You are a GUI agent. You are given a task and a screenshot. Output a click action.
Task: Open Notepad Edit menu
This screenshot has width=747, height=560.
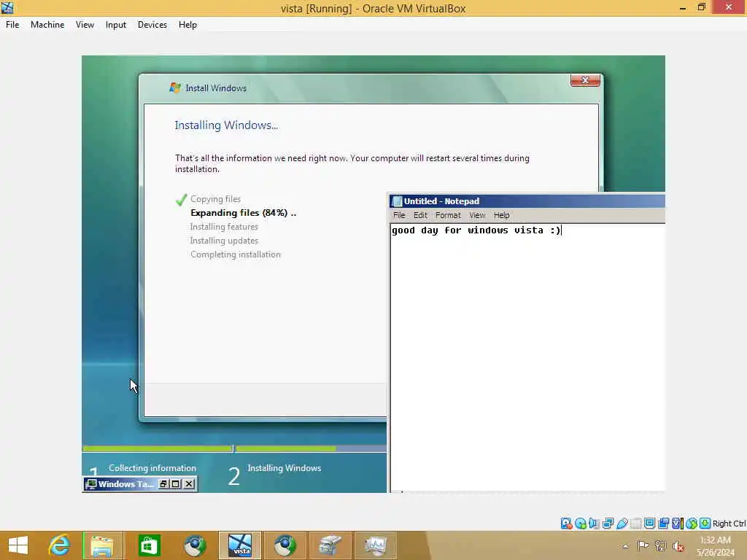tap(420, 215)
